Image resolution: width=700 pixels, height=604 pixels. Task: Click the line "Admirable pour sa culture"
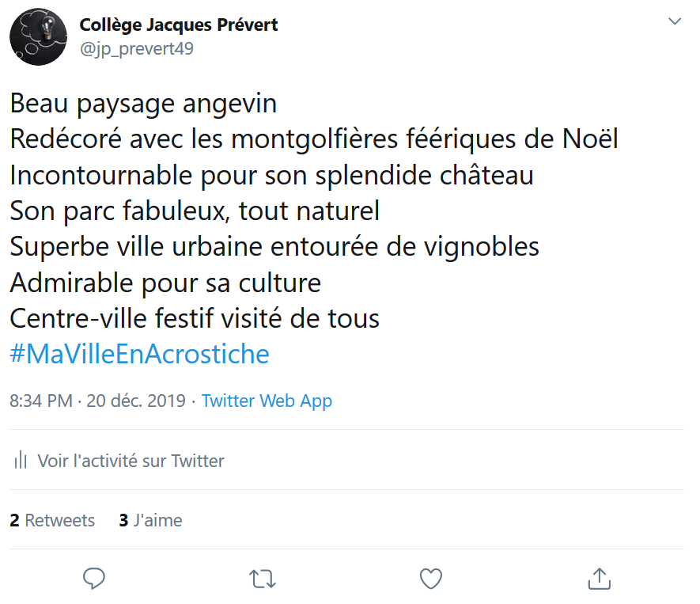165,283
